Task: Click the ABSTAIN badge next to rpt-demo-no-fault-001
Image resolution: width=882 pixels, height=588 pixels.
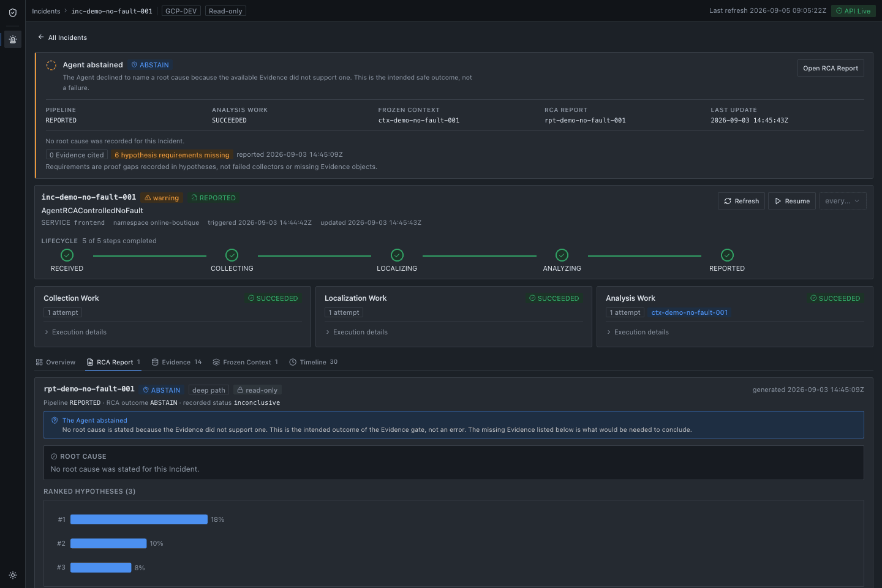Action: [162, 390]
